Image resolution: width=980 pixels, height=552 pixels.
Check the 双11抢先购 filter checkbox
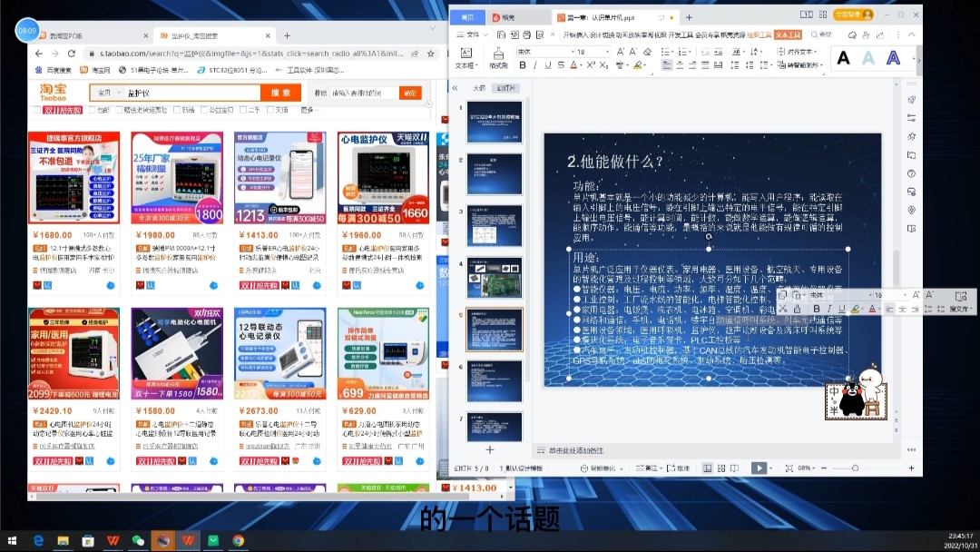37,110
